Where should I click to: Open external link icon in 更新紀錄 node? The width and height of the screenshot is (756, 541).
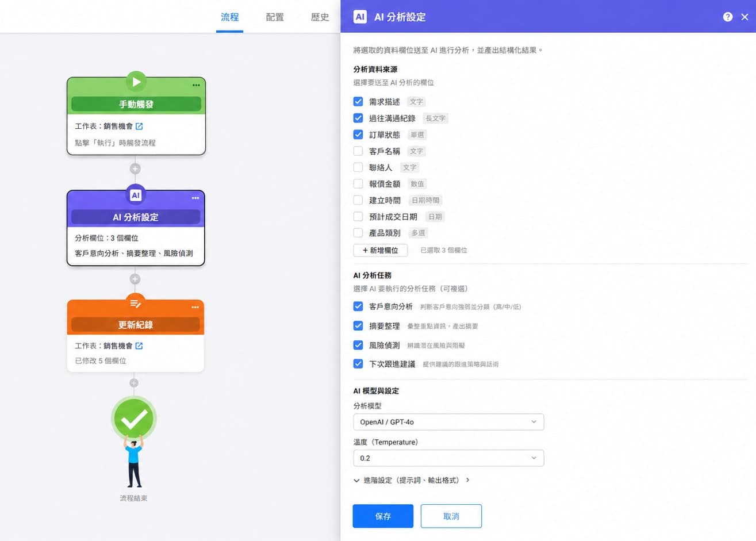(x=139, y=346)
